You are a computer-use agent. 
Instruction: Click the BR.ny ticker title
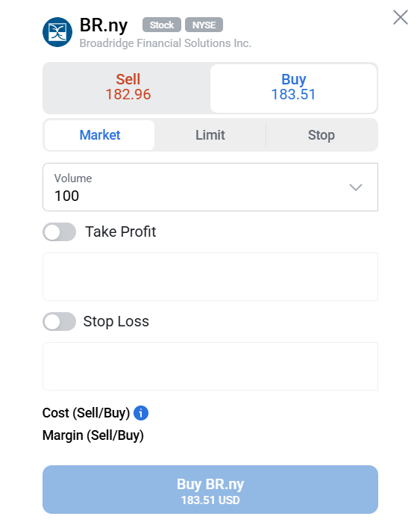pos(104,25)
